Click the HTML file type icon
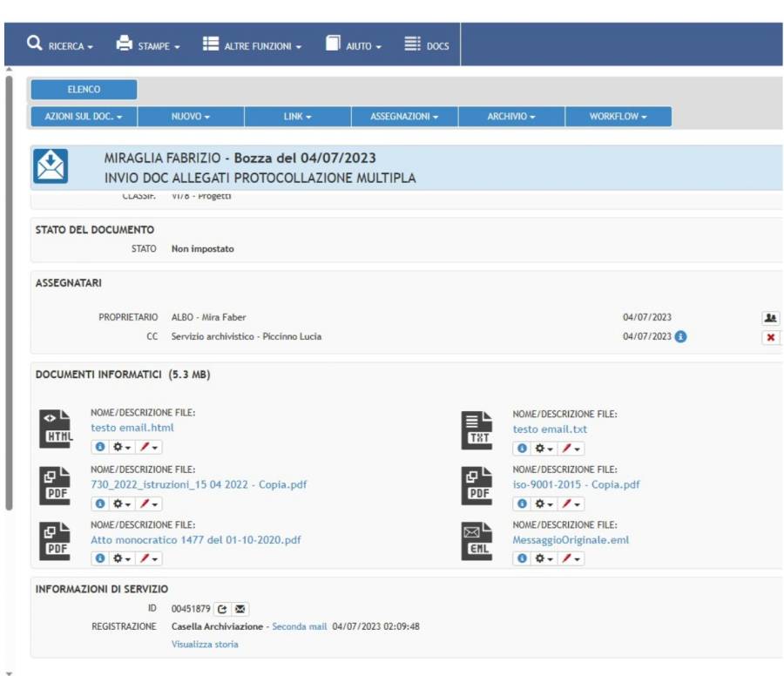The height and width of the screenshot is (676, 784). [x=54, y=429]
